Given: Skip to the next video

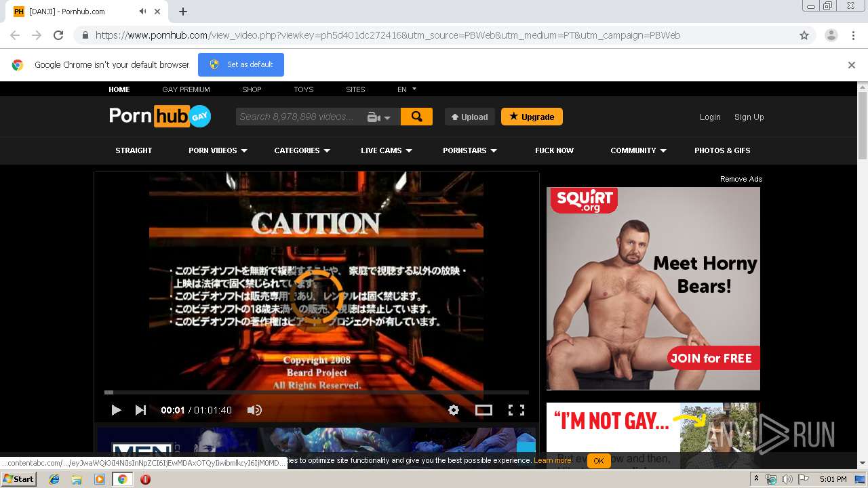Looking at the screenshot, I should (x=140, y=410).
